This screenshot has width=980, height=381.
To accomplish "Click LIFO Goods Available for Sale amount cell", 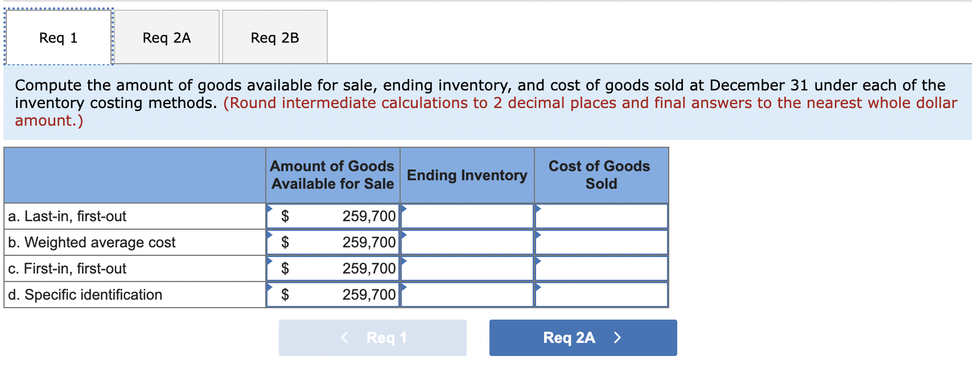I will pos(333,216).
